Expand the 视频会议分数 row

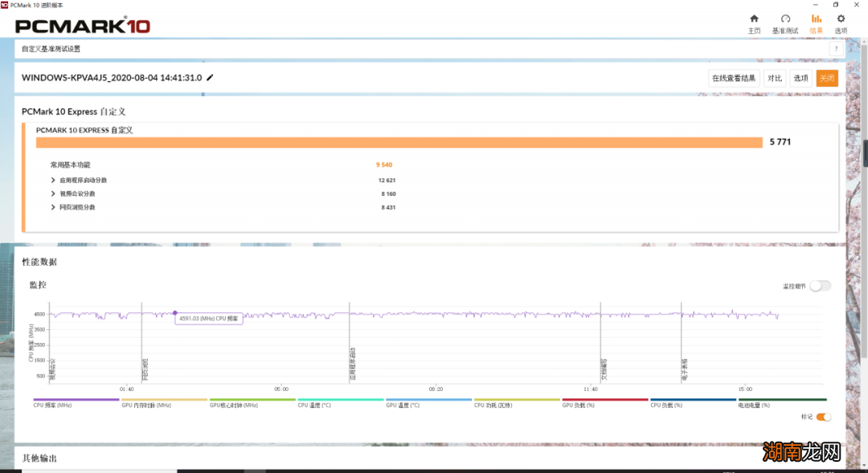coord(53,194)
